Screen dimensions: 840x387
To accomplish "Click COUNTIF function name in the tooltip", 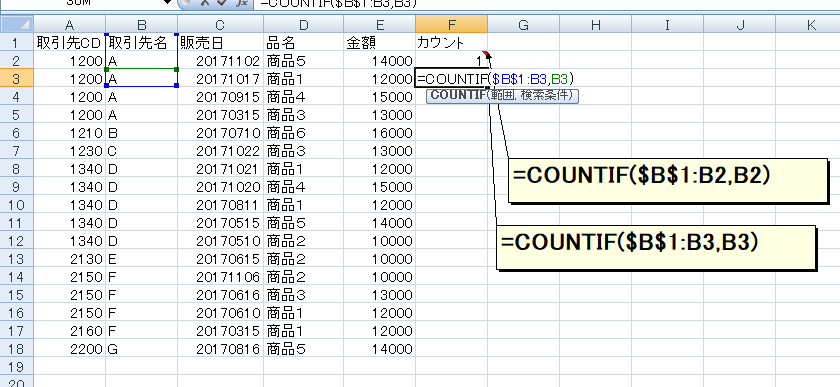I will click(457, 95).
